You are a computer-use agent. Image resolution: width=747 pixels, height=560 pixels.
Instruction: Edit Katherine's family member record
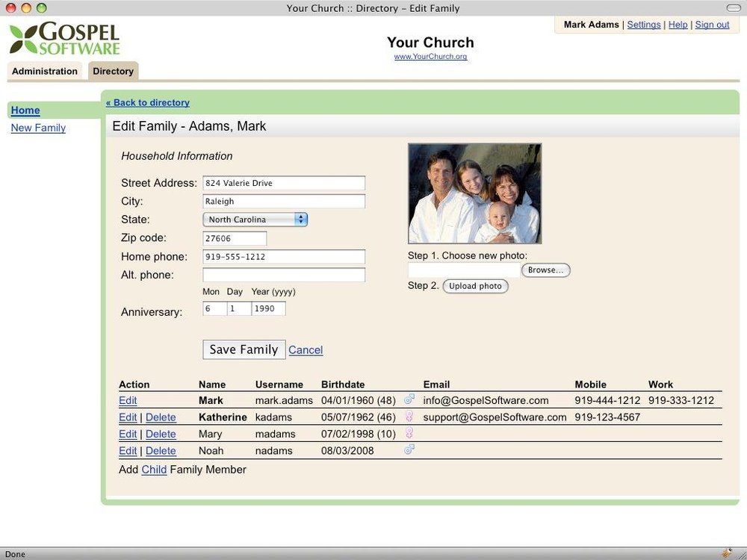point(128,416)
